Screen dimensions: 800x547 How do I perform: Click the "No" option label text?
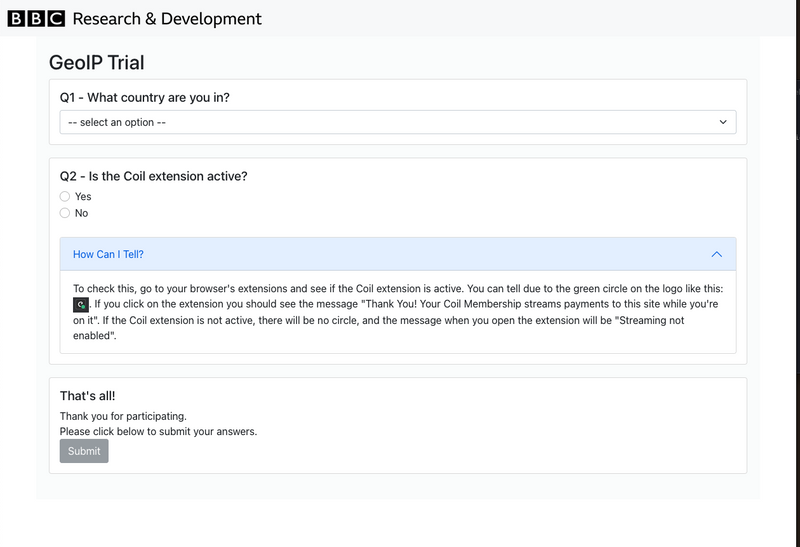coord(82,213)
